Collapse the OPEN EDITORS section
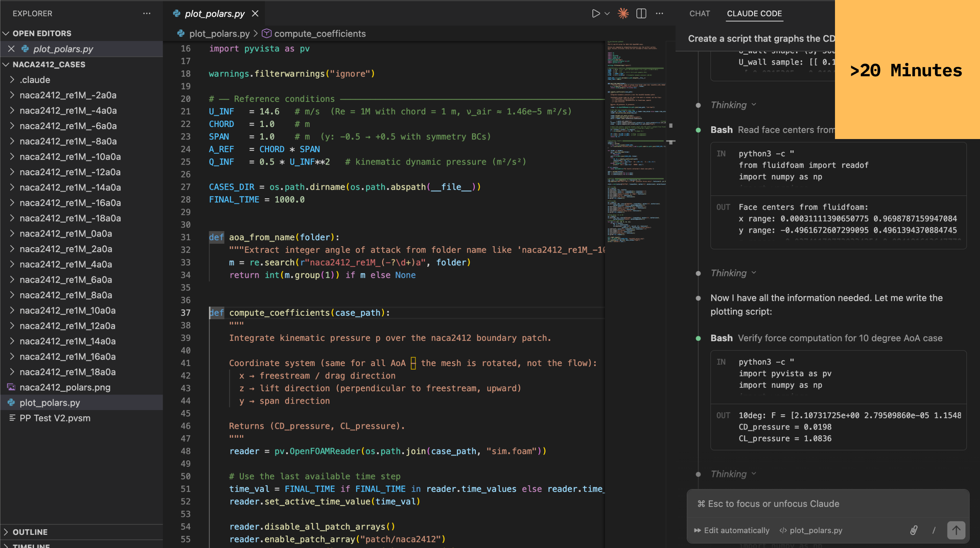Viewport: 980px width, 548px height. [x=42, y=33]
